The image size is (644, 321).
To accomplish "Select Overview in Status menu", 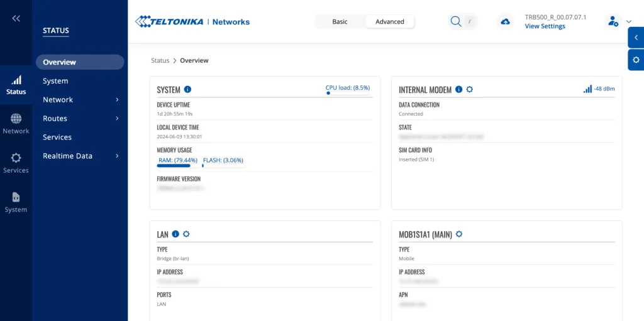I will tap(80, 62).
